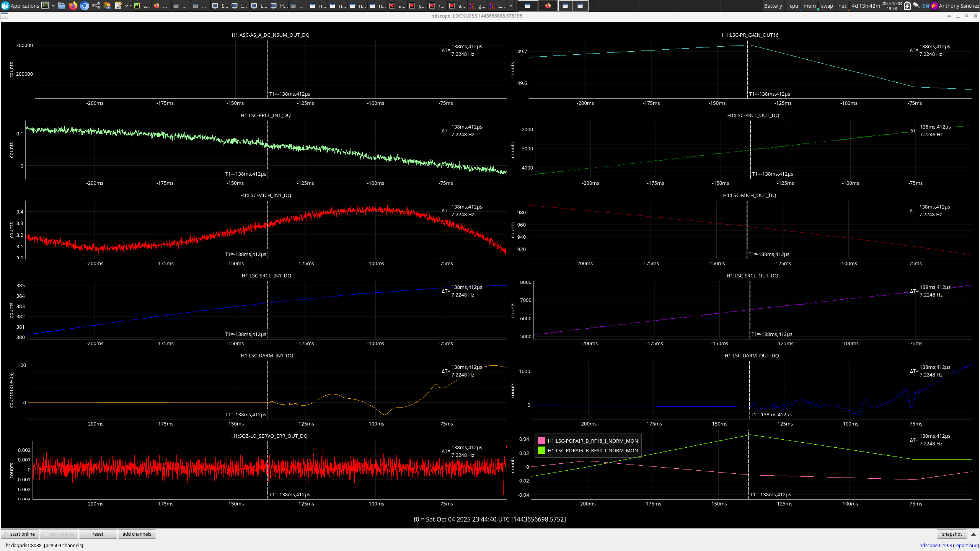Expand the bottom-right panel arrow beside snapshot

(973, 534)
